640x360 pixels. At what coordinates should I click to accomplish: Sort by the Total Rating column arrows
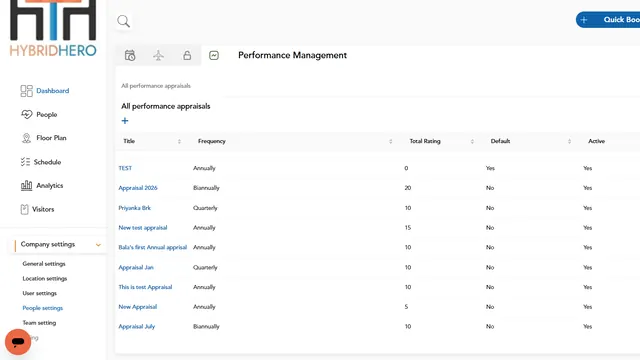click(472, 141)
